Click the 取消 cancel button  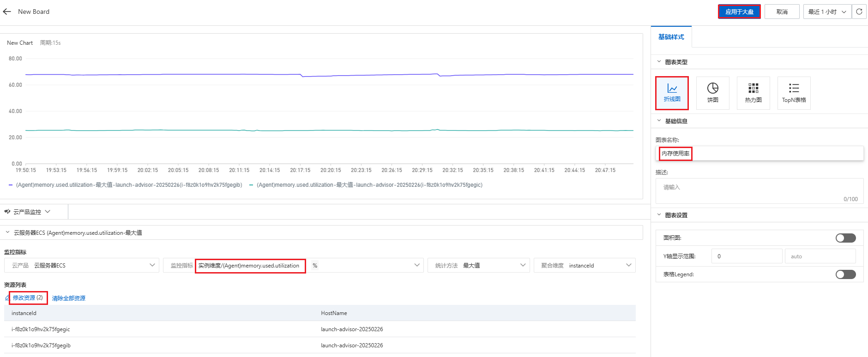point(782,12)
